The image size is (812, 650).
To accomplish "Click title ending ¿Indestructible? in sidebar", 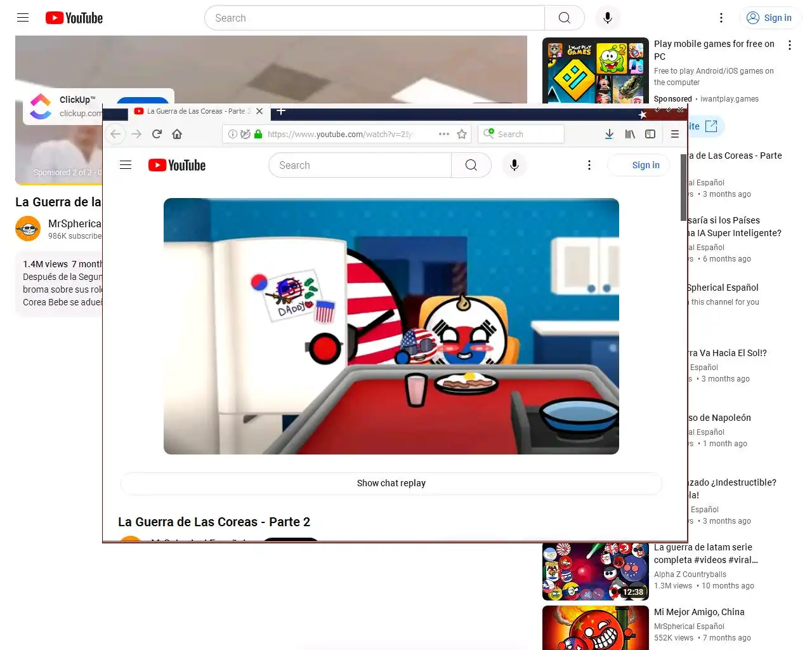I will pyautogui.click(x=732, y=489).
